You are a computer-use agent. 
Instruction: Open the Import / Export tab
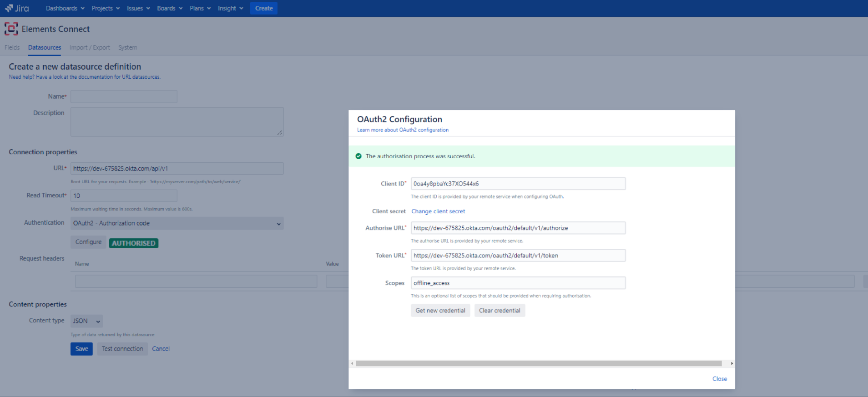coord(90,47)
